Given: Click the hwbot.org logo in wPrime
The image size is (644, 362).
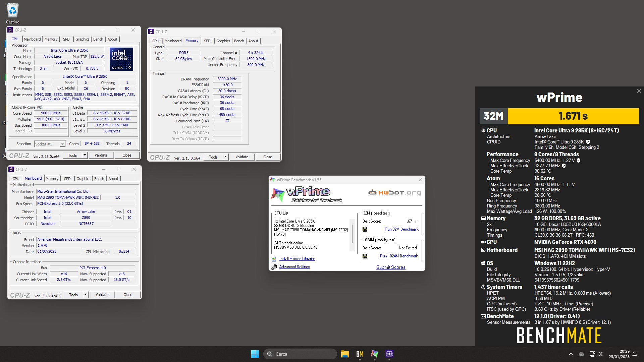Looking at the screenshot, I should tap(394, 193).
